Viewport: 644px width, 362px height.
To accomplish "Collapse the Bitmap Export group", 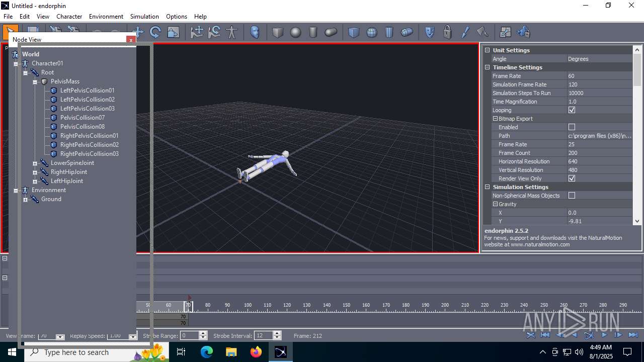I will [495, 119].
